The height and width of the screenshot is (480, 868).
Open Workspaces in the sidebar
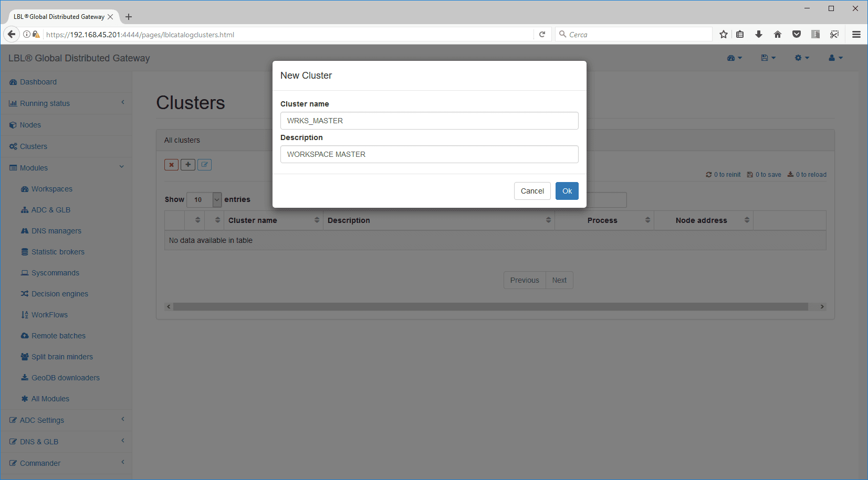(51, 189)
